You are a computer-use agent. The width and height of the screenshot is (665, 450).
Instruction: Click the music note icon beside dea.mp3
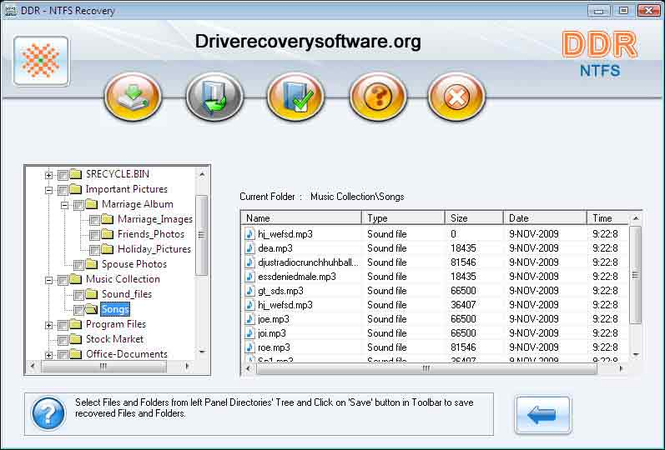[x=250, y=248]
